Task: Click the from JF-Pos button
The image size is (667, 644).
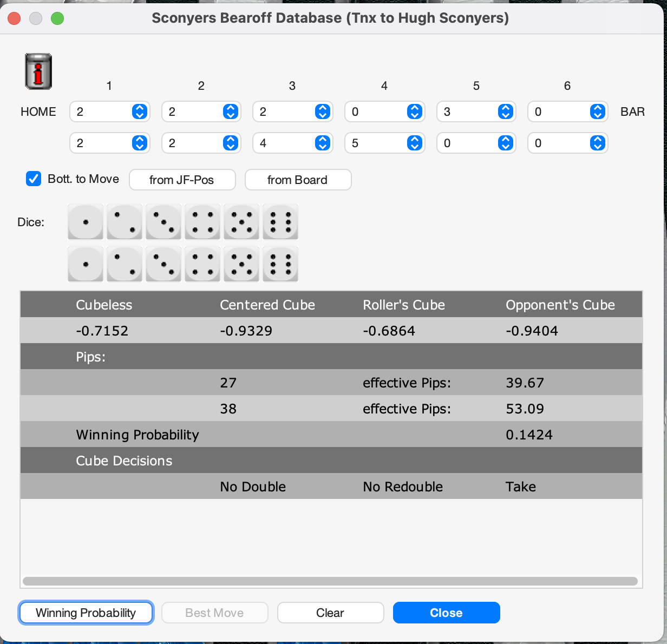Action: 182,180
